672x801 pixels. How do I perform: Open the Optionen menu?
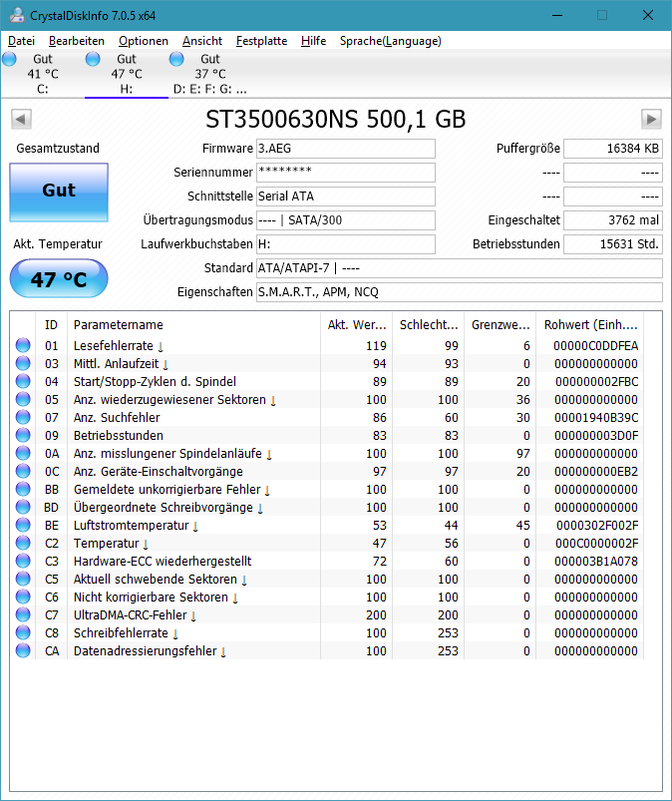144,41
